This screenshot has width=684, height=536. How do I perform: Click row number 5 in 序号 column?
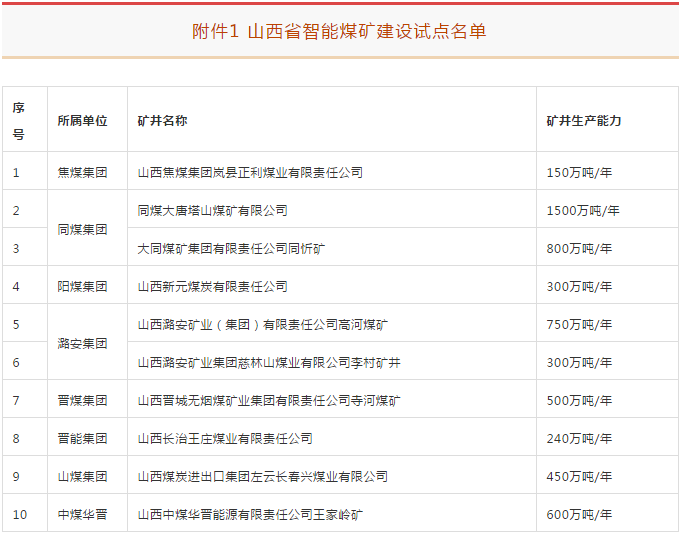point(16,324)
